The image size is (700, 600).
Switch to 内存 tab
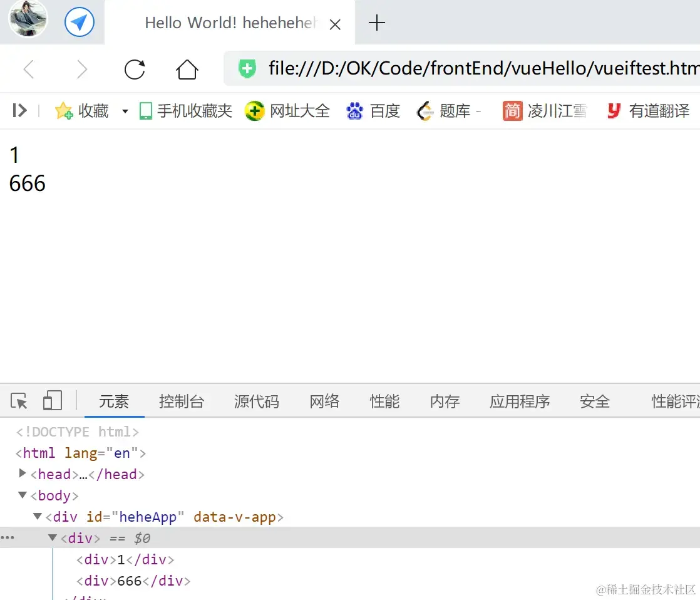445,401
